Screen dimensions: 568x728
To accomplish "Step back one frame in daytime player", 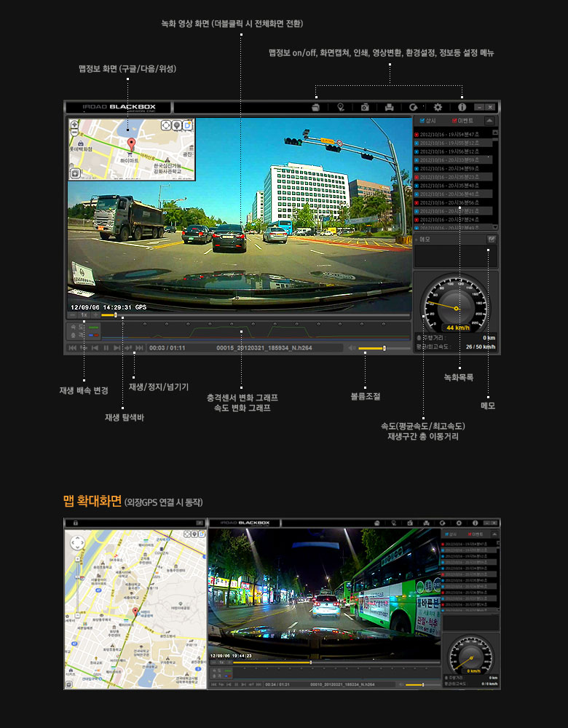I will point(95,348).
